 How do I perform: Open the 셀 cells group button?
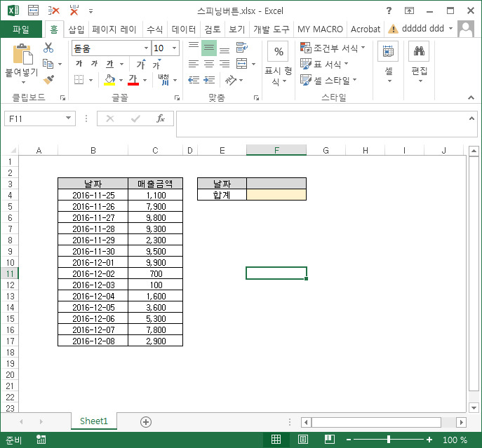388,62
